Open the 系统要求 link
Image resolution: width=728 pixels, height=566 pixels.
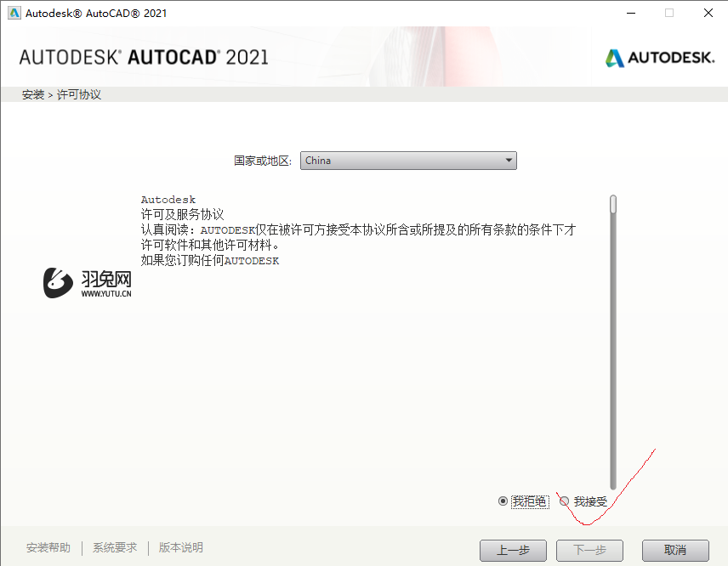[114, 547]
